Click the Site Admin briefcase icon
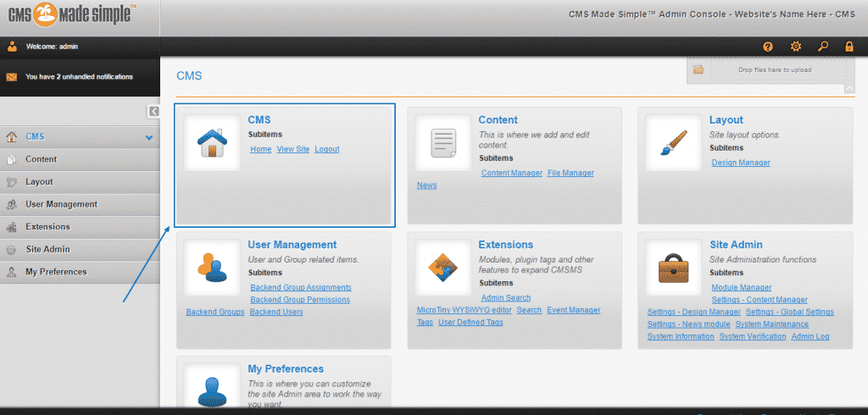Image resolution: width=868 pixels, height=415 pixels. pyautogui.click(x=673, y=268)
